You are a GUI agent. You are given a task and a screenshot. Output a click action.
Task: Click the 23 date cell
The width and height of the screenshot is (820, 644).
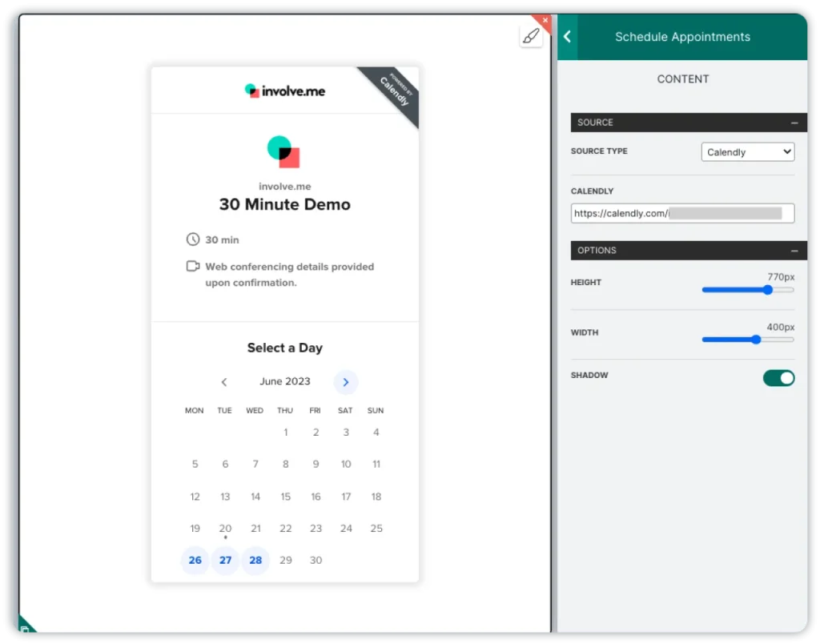(316, 529)
